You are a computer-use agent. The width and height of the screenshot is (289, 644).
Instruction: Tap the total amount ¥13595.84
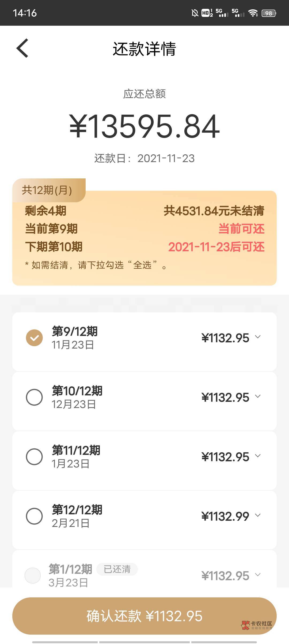[144, 126]
